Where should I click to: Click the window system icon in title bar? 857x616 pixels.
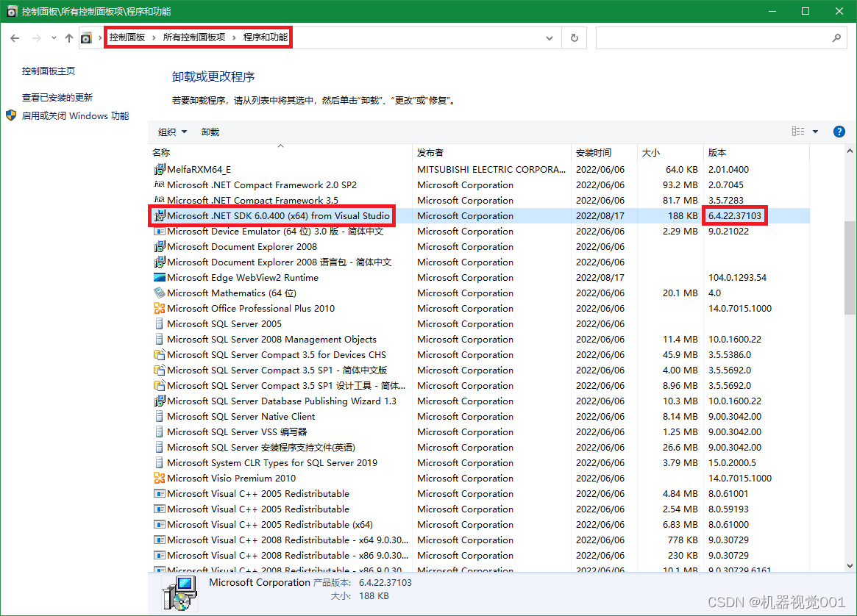[12, 11]
